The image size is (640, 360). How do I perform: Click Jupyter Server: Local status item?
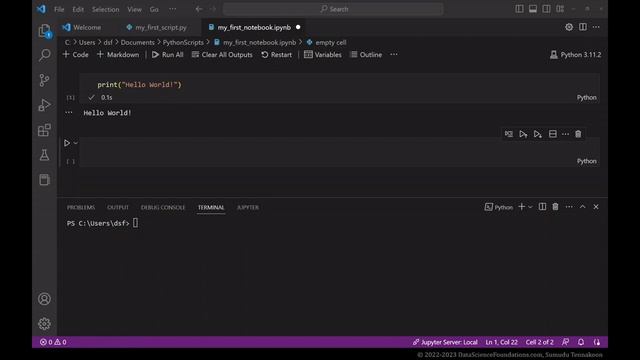pos(445,342)
